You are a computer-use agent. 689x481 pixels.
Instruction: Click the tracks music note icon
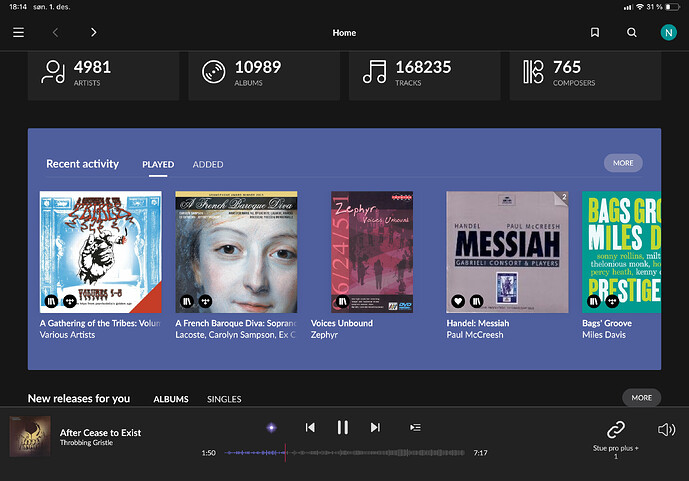374,72
